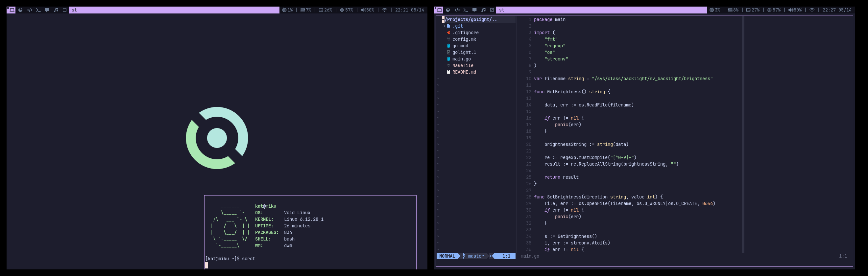The height and width of the screenshot is (276, 868).
Task: Click main.go filename in statusline
Action: pos(530,256)
